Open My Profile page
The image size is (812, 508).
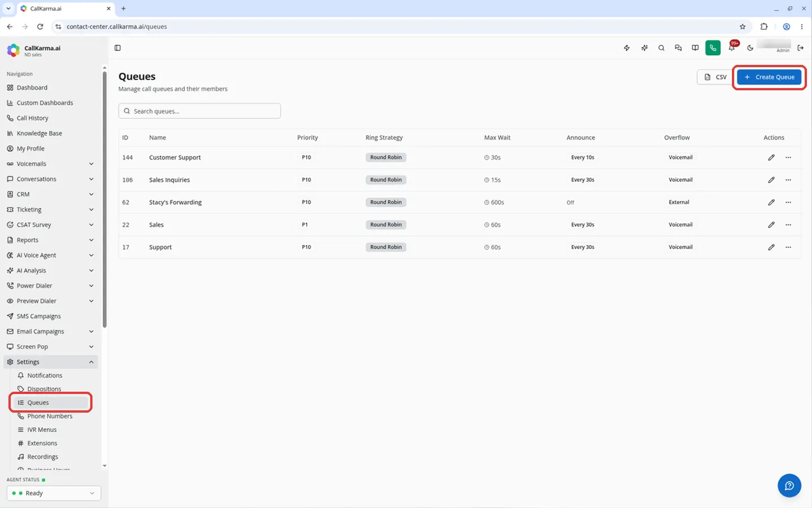coord(51,148)
